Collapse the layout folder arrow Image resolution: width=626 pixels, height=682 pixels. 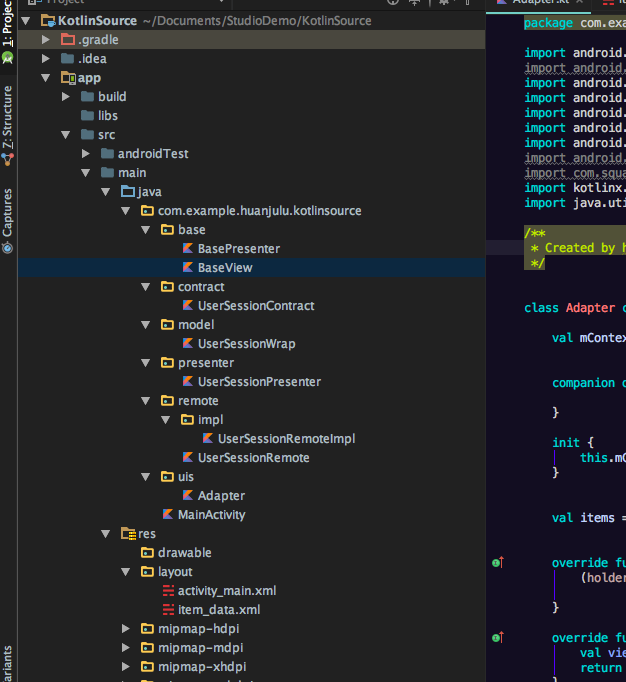125,572
